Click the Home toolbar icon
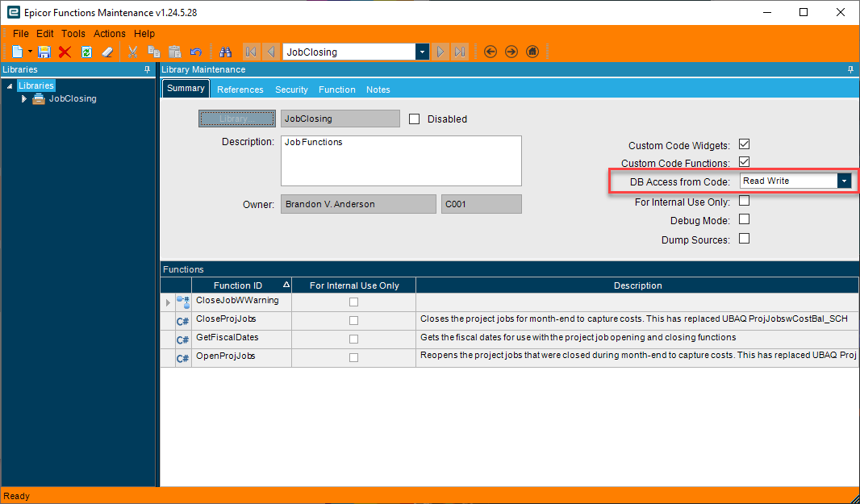 [532, 52]
